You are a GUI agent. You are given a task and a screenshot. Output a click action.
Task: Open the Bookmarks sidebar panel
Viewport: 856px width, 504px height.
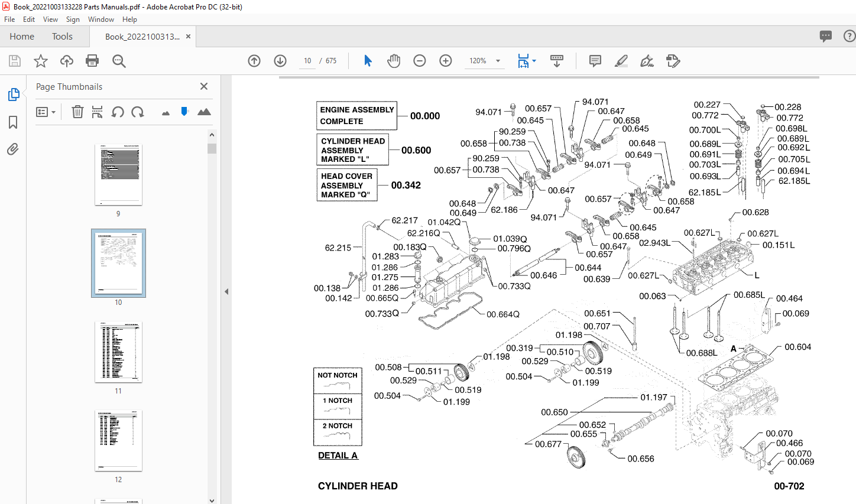pyautogui.click(x=13, y=122)
